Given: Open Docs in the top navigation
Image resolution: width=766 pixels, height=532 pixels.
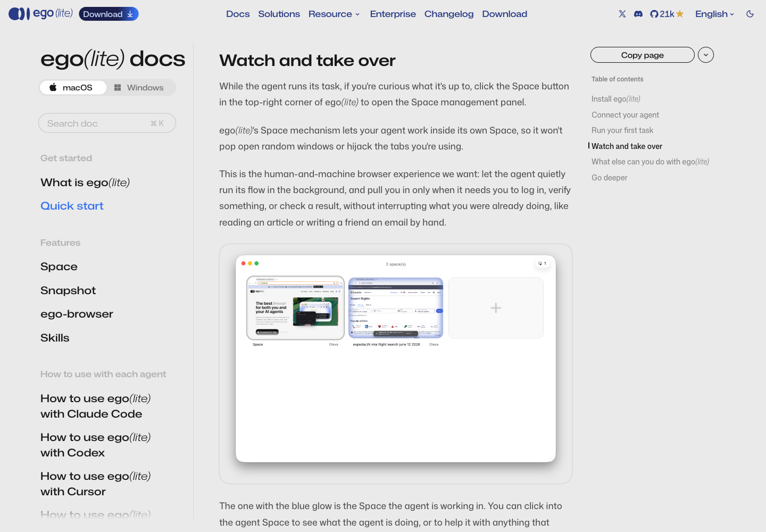Looking at the screenshot, I should click(x=238, y=14).
